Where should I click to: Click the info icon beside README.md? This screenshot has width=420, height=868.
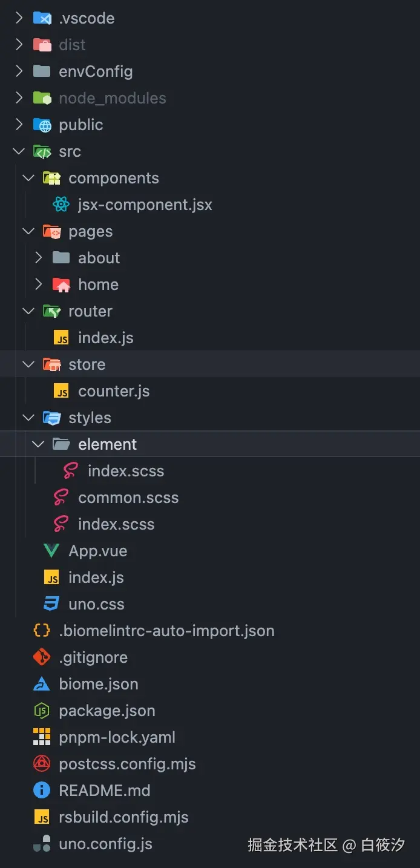click(x=42, y=791)
